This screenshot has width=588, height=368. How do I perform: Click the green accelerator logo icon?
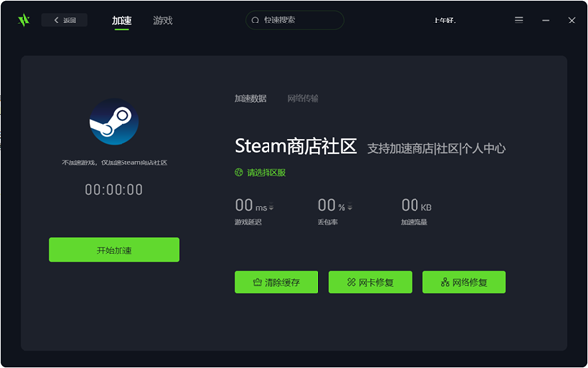click(x=24, y=21)
